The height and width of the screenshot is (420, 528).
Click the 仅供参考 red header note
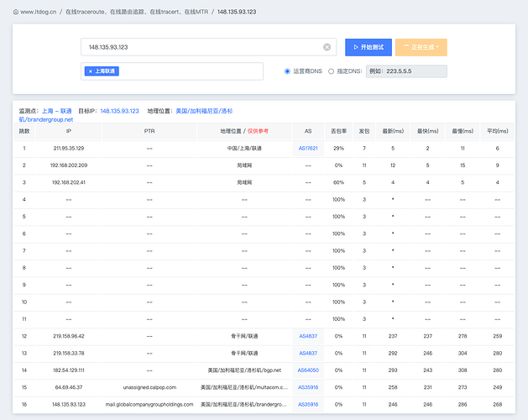[258, 131]
